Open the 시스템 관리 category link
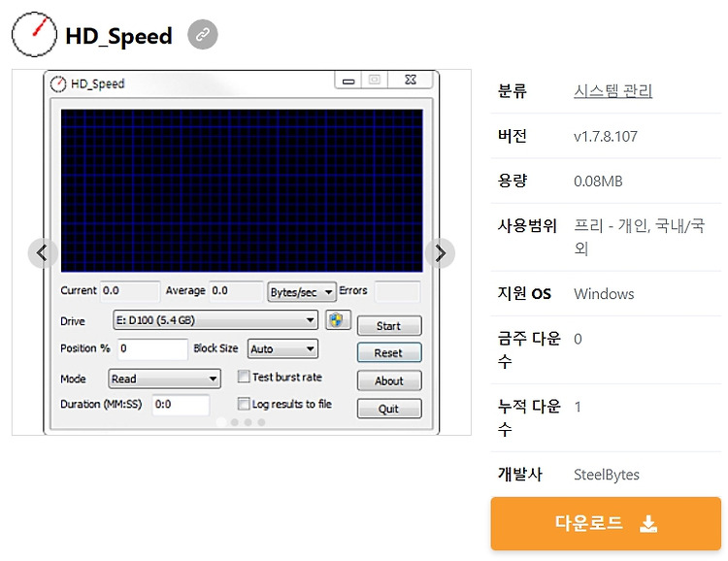Image resolution: width=728 pixels, height=561 pixels. pos(612,90)
